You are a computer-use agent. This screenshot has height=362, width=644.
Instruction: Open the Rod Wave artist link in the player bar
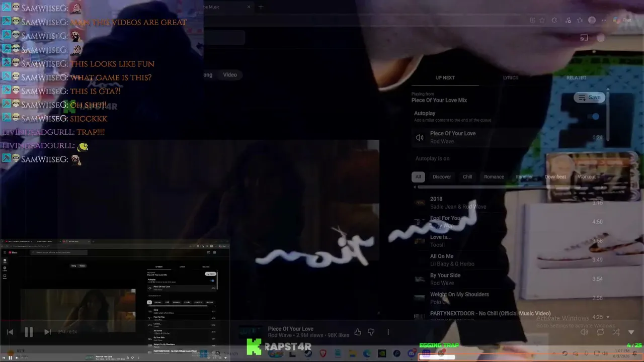(281, 335)
